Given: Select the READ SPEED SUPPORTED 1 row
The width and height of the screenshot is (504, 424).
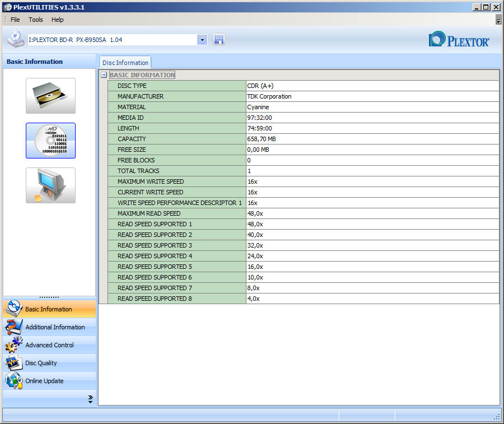Looking at the screenshot, I should [177, 224].
